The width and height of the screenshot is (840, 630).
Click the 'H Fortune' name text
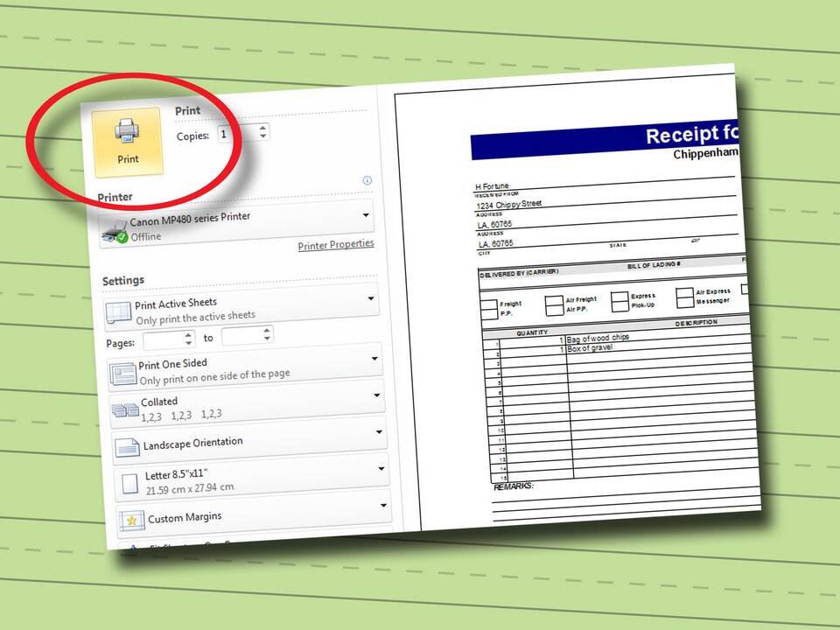[x=492, y=185]
